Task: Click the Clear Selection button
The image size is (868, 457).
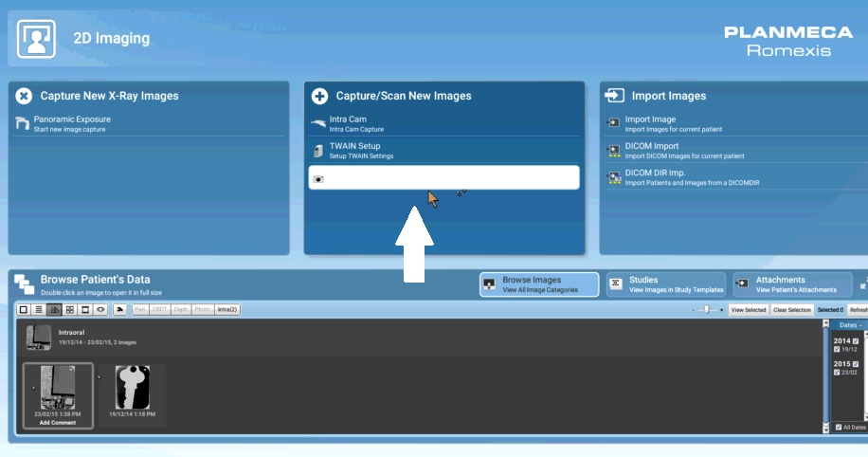Action: coord(792,310)
